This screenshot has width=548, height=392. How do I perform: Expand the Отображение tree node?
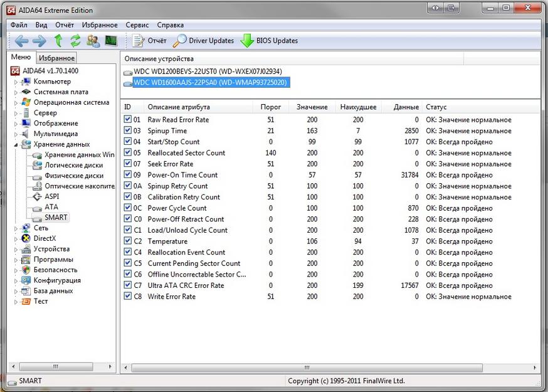16,124
